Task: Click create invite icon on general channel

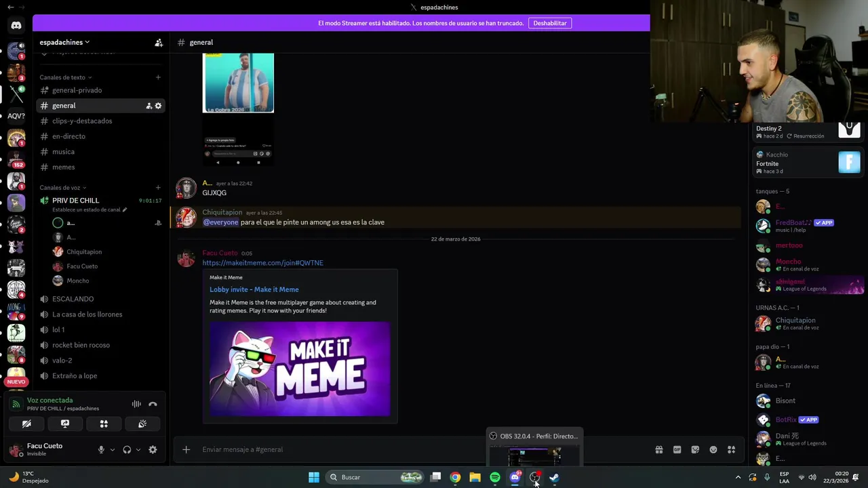Action: click(x=149, y=106)
